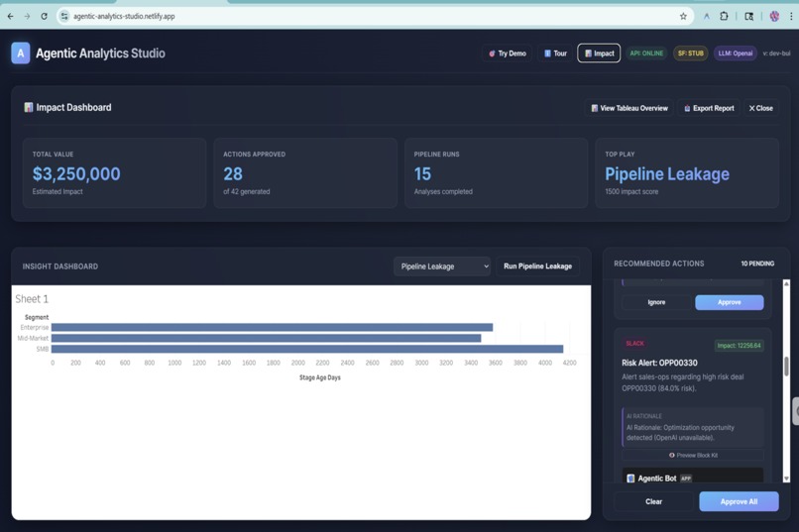This screenshot has height=532, width=799.
Task: Click the Segment axis header
Action: pyautogui.click(x=37, y=317)
